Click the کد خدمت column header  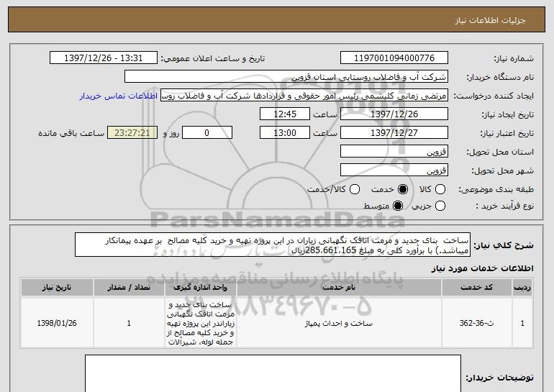[476, 288]
